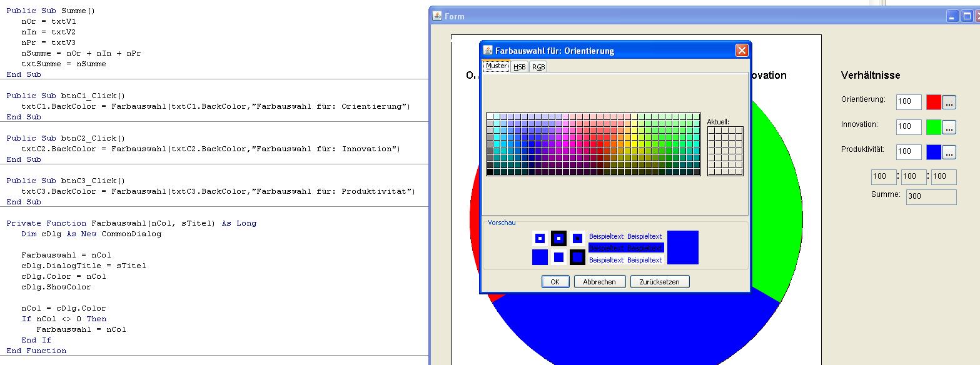Screen dimensions: 980x365
Task: Click the Summe field showing 300
Action: (931, 197)
